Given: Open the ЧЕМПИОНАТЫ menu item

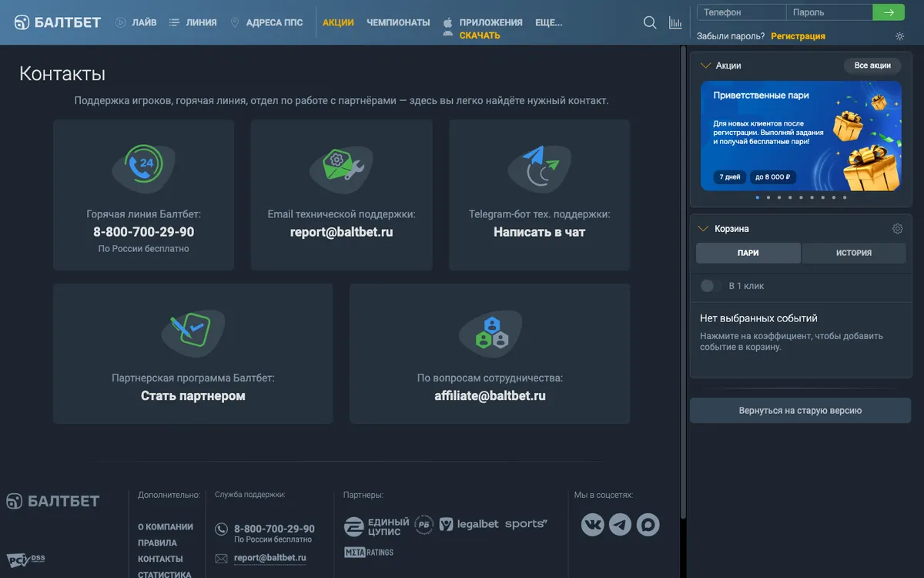Looking at the screenshot, I should click(398, 22).
